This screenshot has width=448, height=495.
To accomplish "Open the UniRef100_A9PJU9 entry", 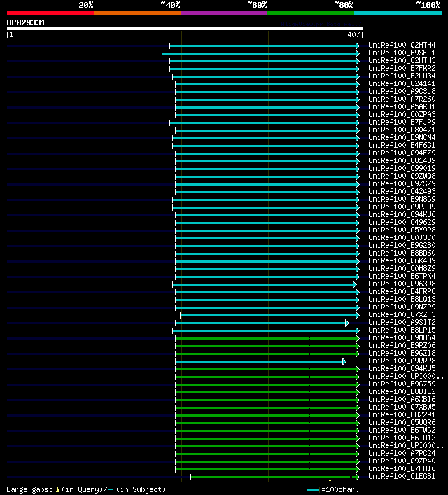I will click(402, 207).
